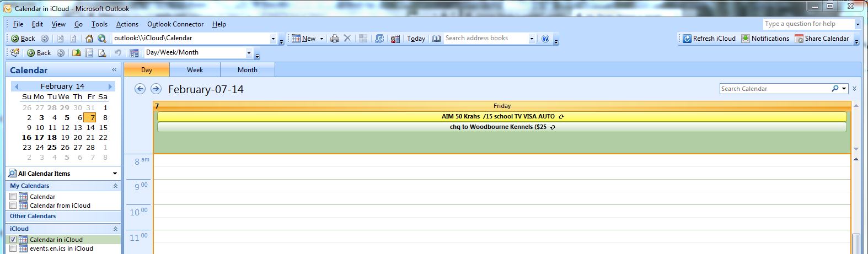Viewport: 868px width, 254px height.
Task: Click the Print Preview magnifier icon
Action: tap(102, 53)
